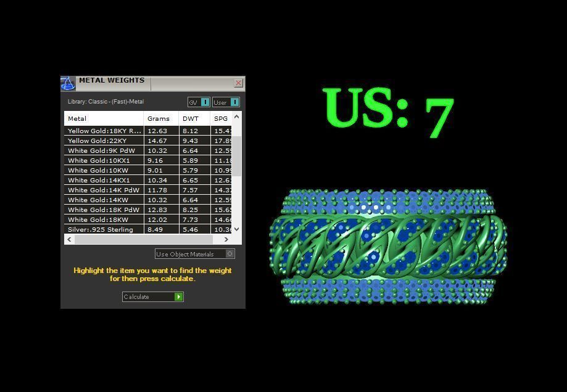Viewport: 567px width, 392px height.
Task: Select the White Gold:14KX1 row
Action: 148,180
